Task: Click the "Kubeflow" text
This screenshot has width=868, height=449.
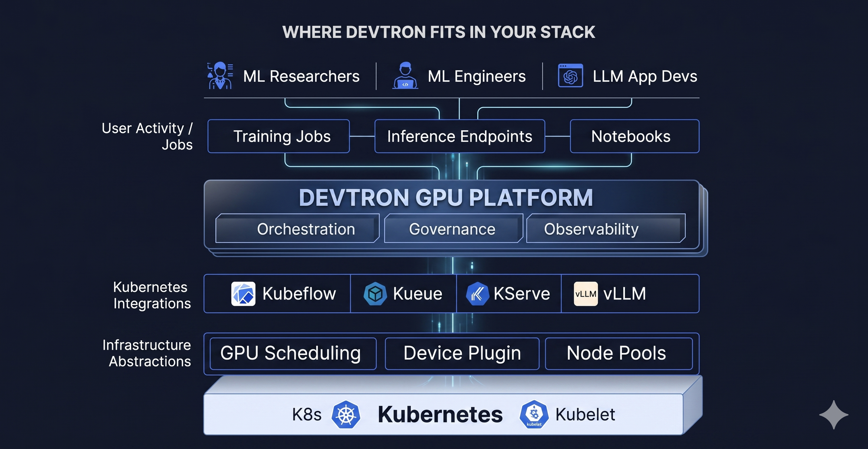Action: point(299,294)
